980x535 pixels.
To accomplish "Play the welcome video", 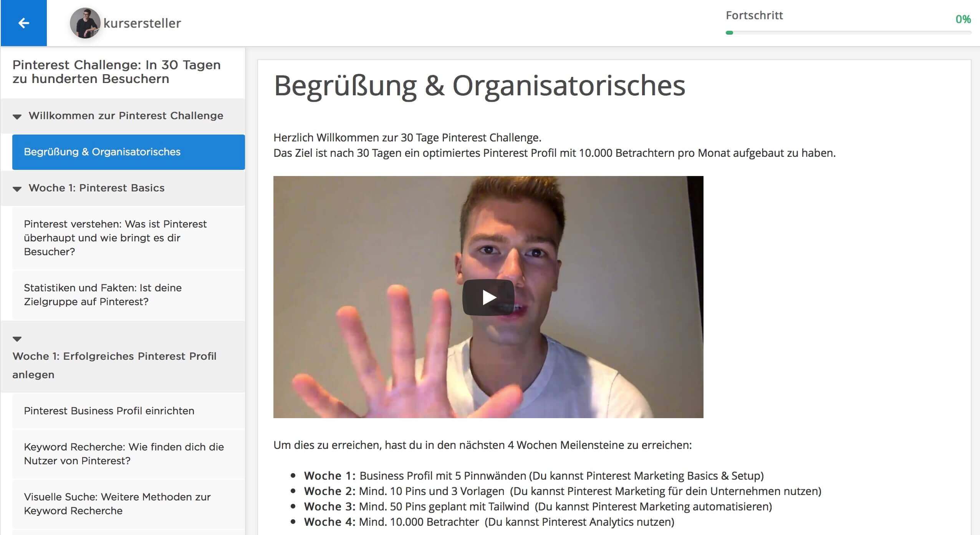I will 488,297.
